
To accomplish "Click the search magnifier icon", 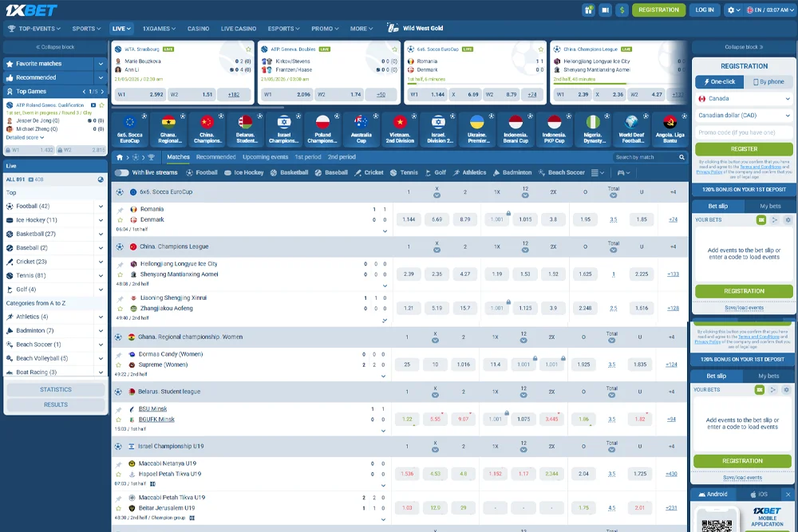I will [681, 157].
